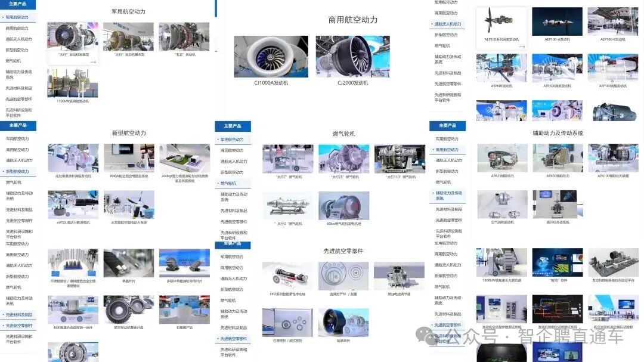The image size is (644, 362).
Task: Open the 80KW航空混合电推进系统 thumbnail
Action: 129,158
